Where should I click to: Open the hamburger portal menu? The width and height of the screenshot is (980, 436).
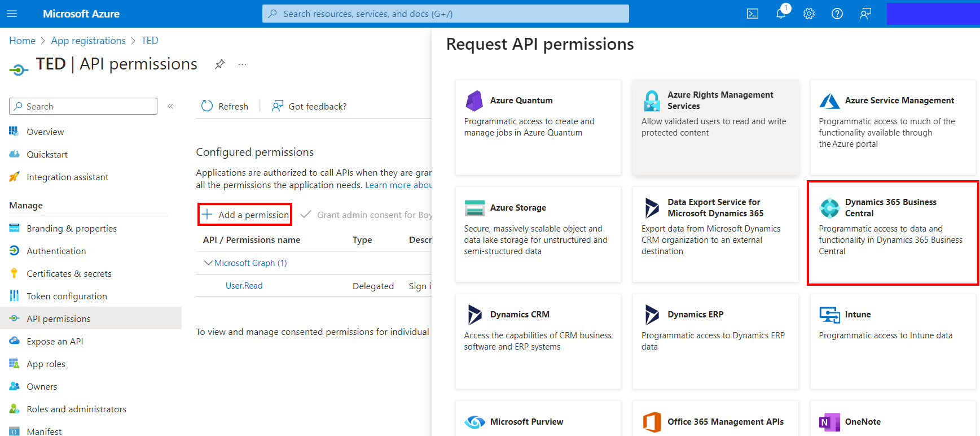[12, 14]
